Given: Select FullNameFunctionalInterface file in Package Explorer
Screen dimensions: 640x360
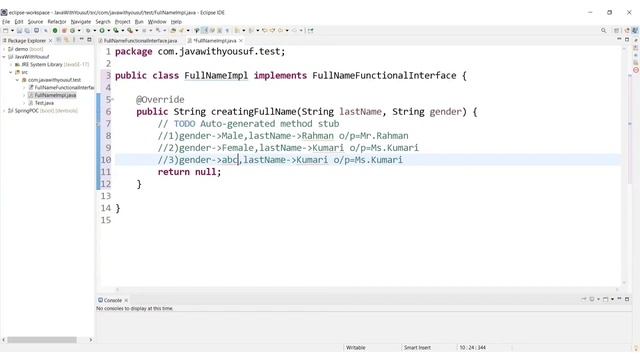Looking at the screenshot, I should pos(61,87).
